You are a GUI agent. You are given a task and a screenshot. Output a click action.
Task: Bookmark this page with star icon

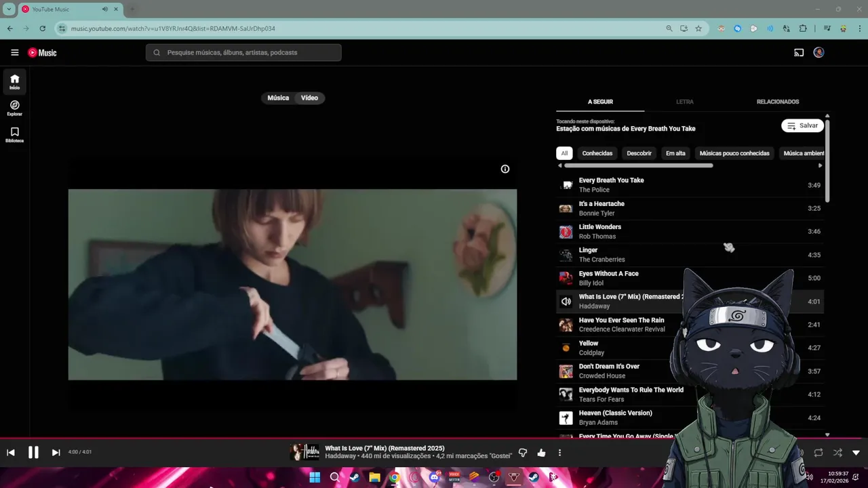pyautogui.click(x=698, y=28)
